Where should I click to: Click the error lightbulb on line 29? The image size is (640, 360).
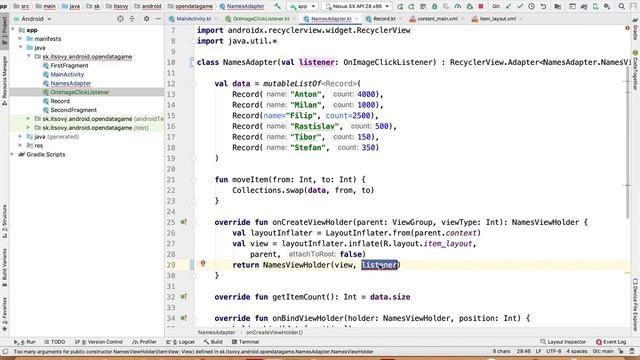(203, 264)
